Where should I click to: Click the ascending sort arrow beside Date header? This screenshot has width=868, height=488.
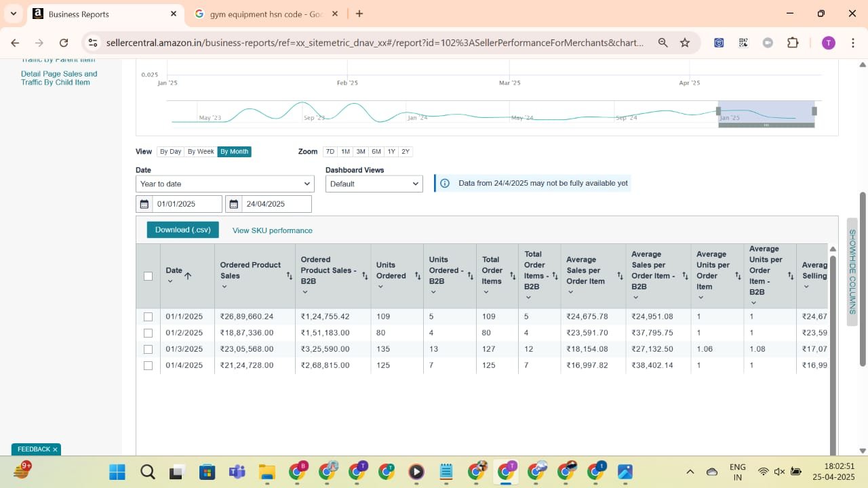188,276
